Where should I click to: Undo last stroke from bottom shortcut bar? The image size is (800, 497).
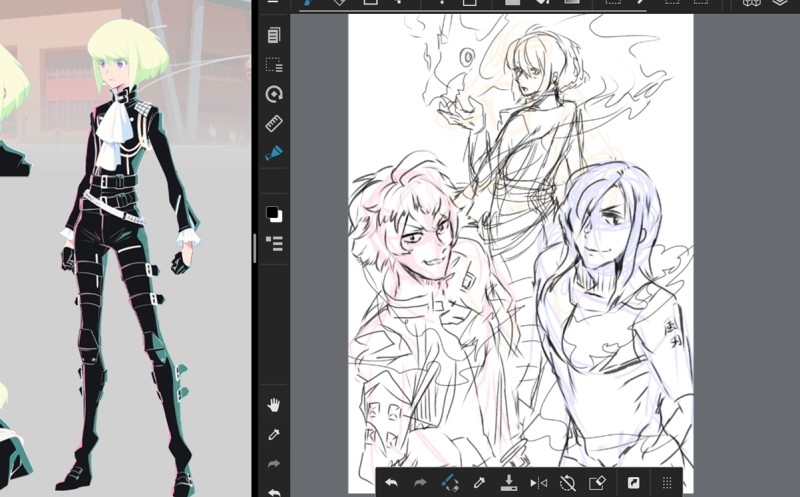pos(391,482)
